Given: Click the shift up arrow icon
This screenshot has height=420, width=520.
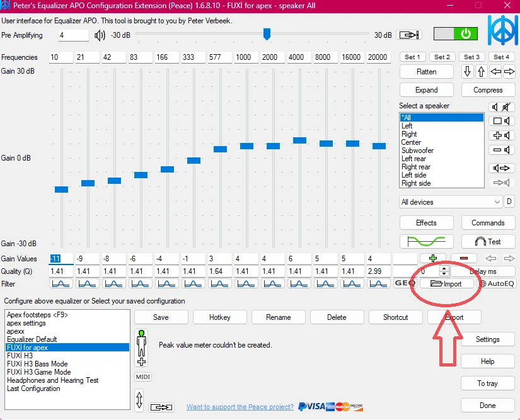Looking at the screenshot, I should 481,72.
